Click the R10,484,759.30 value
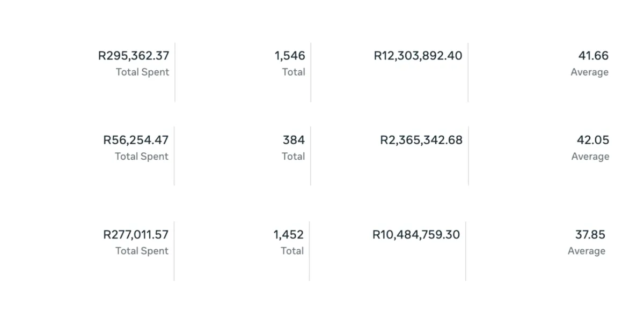The height and width of the screenshot is (312, 644). pos(416,235)
